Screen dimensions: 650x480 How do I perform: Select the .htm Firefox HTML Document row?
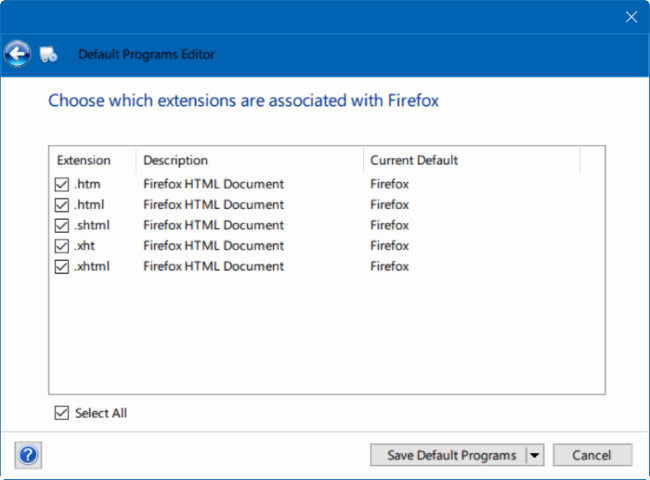(x=213, y=184)
